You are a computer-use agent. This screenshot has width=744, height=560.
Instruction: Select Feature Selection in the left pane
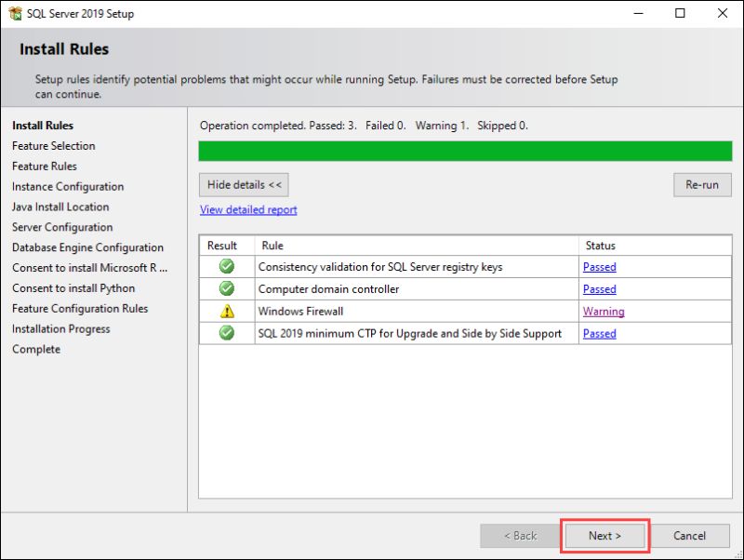coord(53,146)
